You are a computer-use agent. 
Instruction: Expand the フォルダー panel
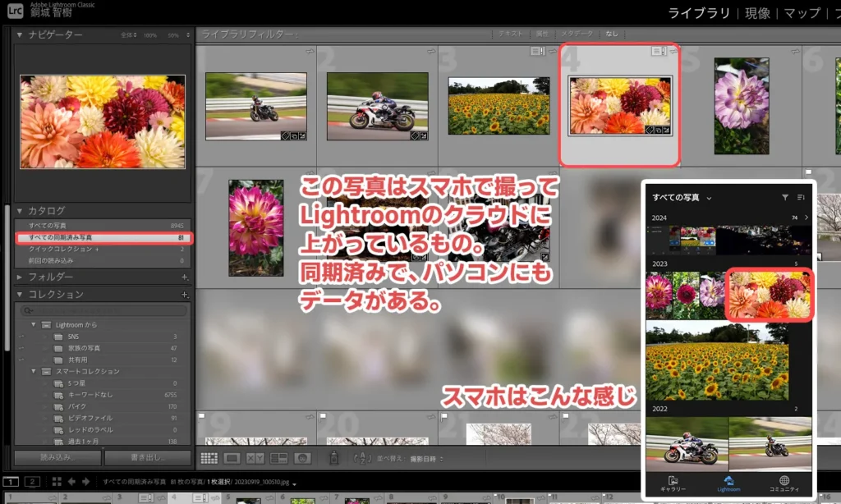[20, 277]
